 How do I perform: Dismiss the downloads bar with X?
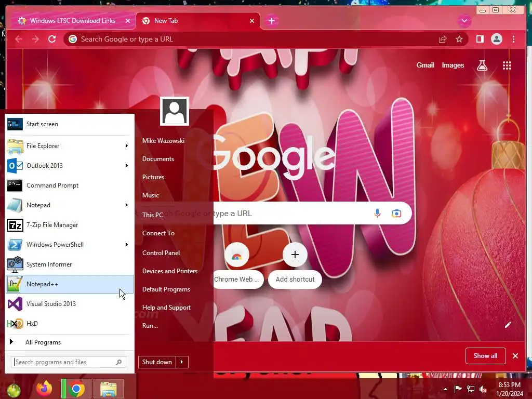click(x=515, y=356)
